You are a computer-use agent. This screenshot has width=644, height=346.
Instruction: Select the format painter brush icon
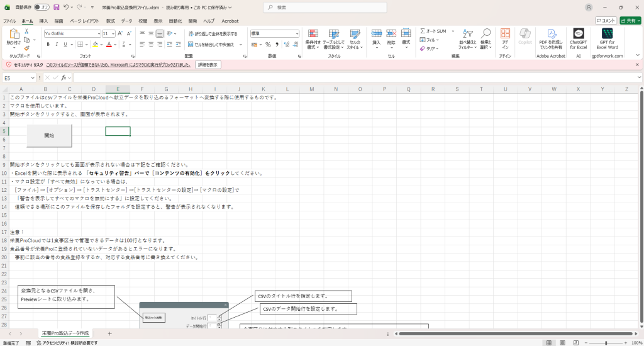(x=26, y=48)
